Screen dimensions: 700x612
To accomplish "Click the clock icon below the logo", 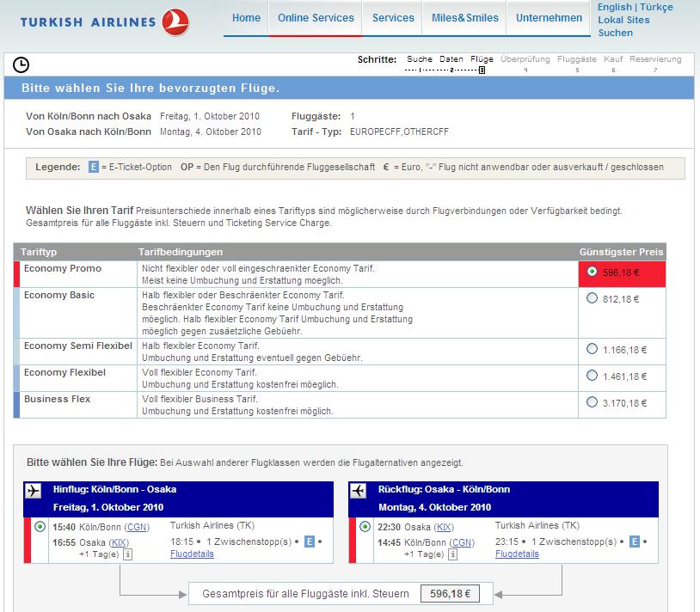I will point(21,64).
